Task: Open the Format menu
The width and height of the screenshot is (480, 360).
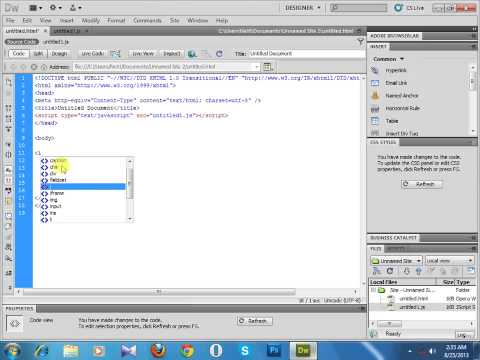Action: click(x=116, y=21)
